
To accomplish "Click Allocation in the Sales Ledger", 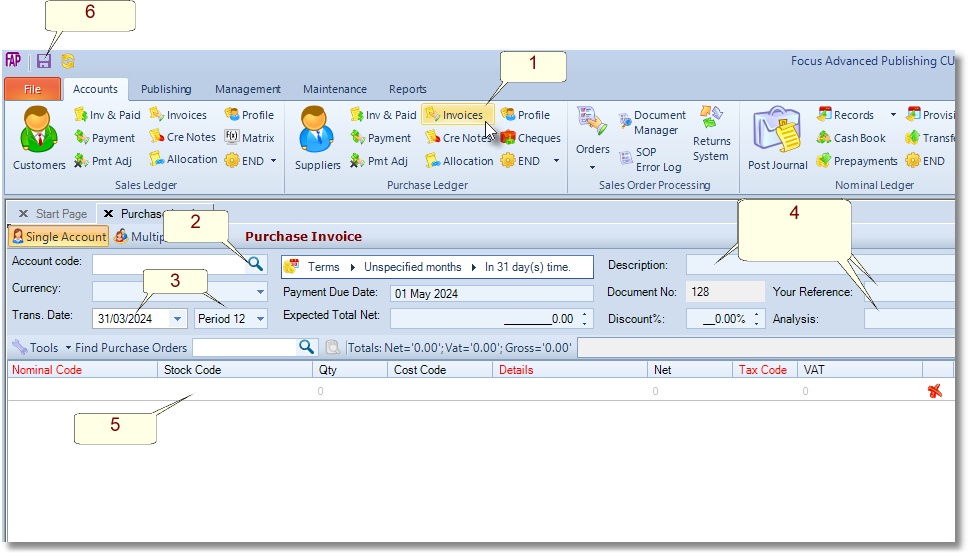I will (x=184, y=159).
